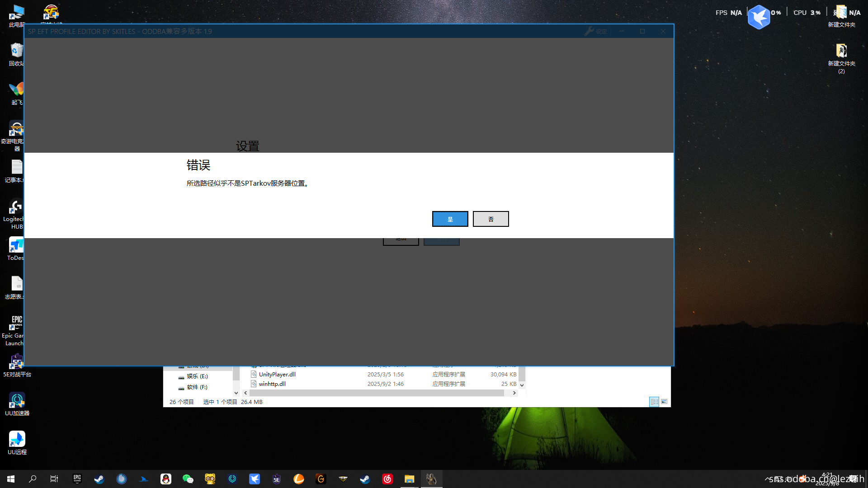Screen dimensions: 868x488
Task: Select winhttp.dll in the Explorer window
Action: pyautogui.click(x=272, y=384)
